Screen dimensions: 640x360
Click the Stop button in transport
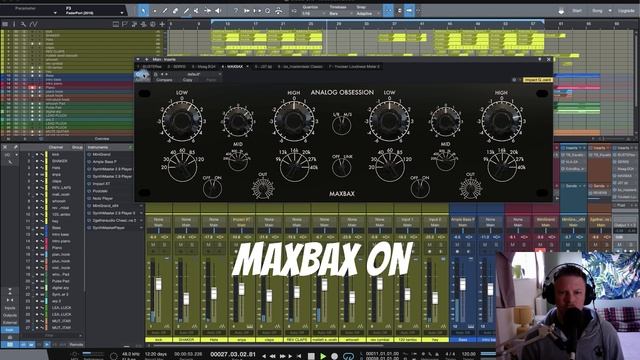tap(311, 356)
